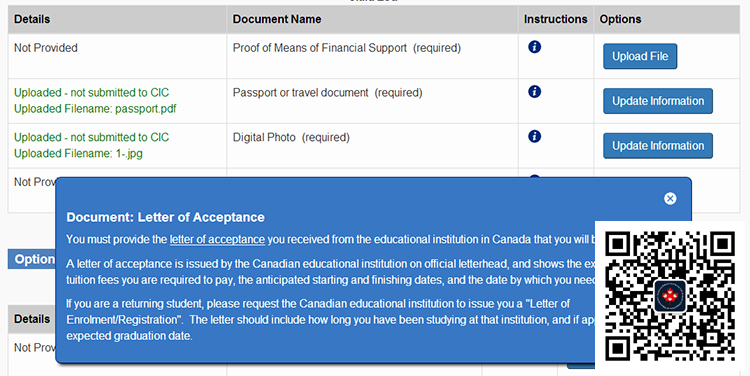Open instructions icon for Proof of Financial Support
Viewport: 750px width, 376px height.
coord(534,47)
